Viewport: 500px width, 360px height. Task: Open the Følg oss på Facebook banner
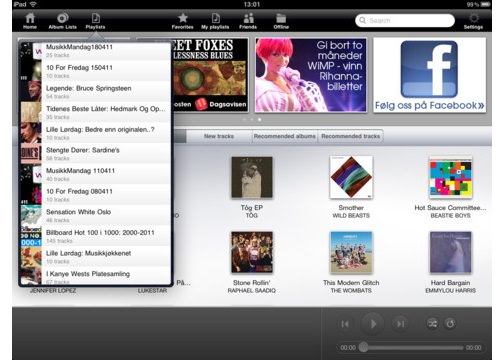(429, 75)
